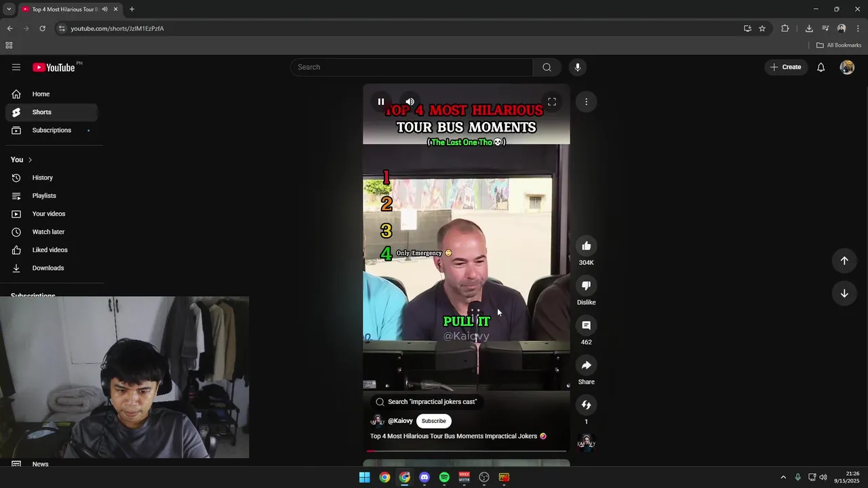
Task: Open the YouTube guide hamburger menu
Action: tap(16, 67)
